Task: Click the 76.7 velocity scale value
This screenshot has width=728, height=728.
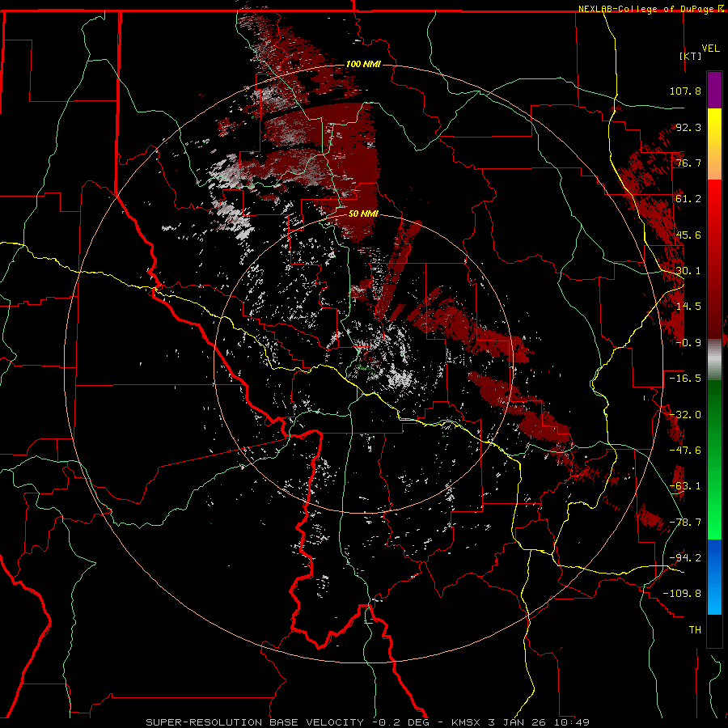Action: point(688,163)
